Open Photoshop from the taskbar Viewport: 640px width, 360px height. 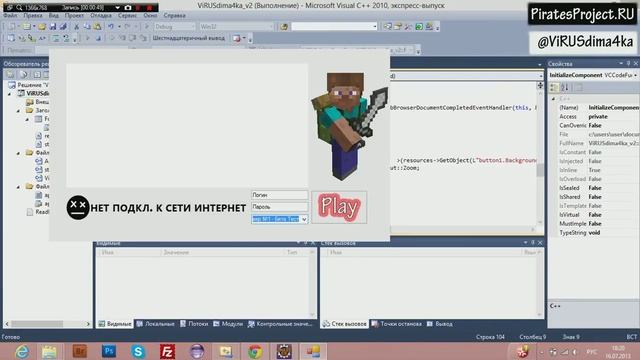tap(109, 351)
